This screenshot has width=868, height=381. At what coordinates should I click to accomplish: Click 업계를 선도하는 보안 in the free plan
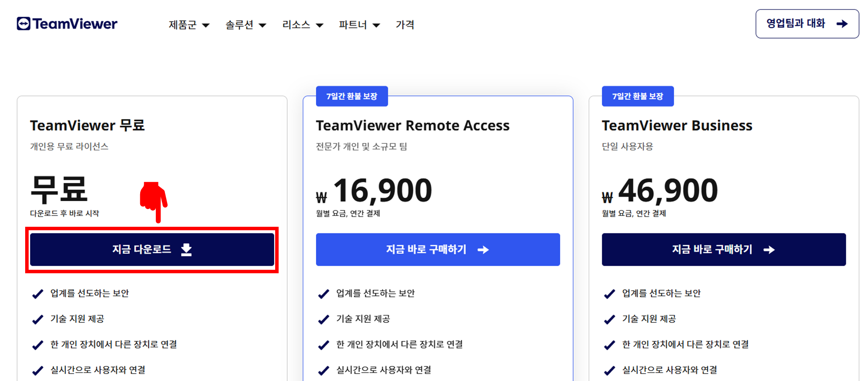[x=89, y=293]
